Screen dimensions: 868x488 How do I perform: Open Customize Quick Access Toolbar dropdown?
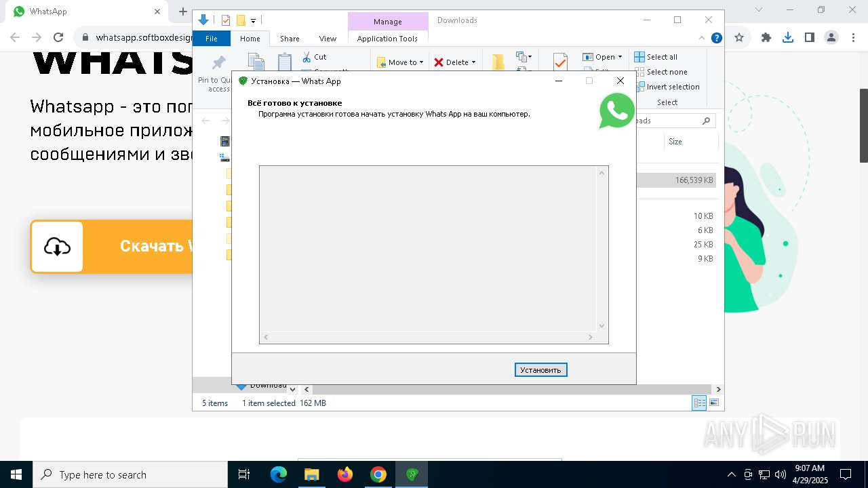point(253,21)
